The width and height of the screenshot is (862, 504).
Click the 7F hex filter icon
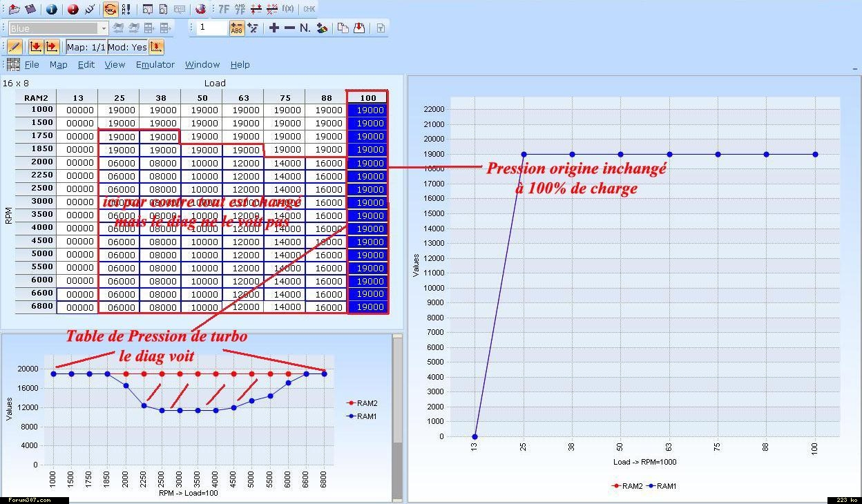(224, 9)
